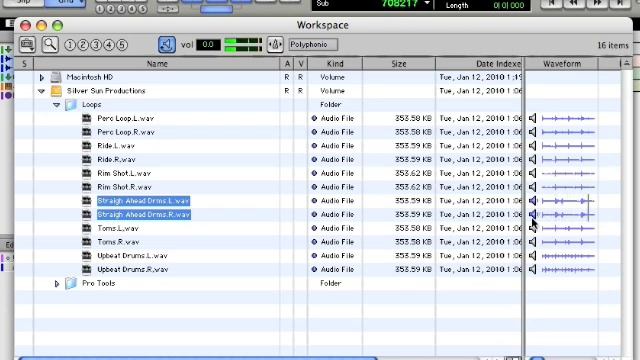
Task: Click rewind button in transport behind Workspace
Action: pyautogui.click(x=574, y=3)
